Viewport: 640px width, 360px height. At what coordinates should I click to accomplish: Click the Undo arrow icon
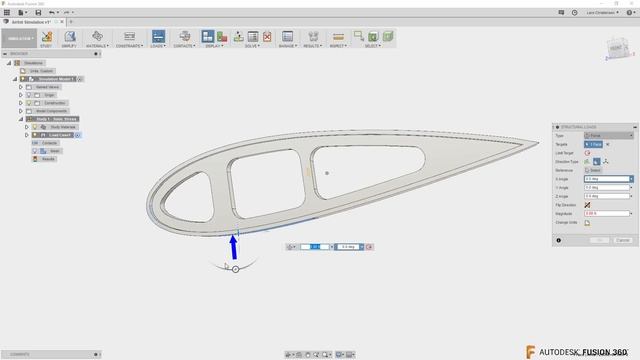(51, 13)
